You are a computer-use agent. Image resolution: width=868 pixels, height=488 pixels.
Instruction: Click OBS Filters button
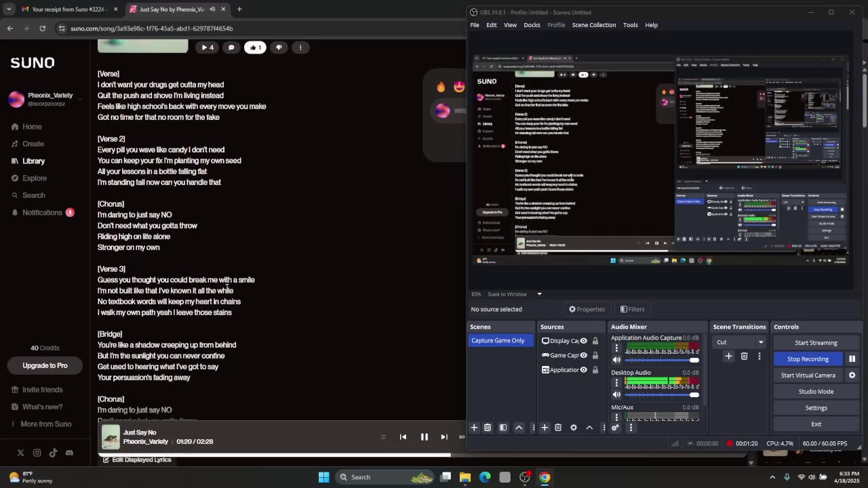click(x=632, y=309)
